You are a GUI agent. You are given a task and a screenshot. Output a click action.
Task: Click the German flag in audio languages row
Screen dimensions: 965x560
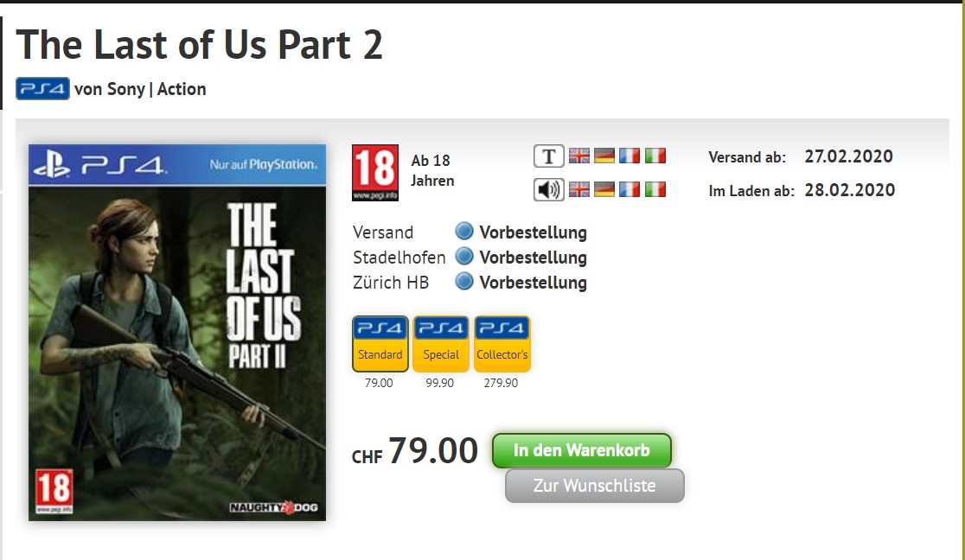tap(604, 189)
